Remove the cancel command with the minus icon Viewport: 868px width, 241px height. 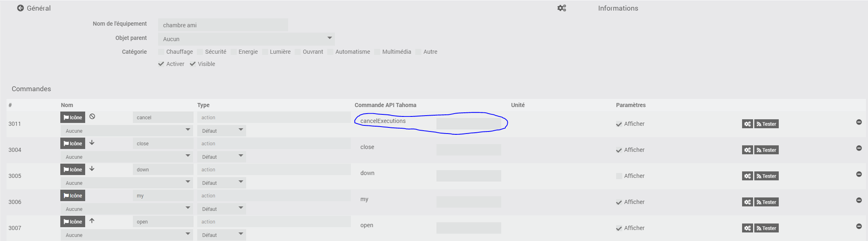[x=859, y=122]
